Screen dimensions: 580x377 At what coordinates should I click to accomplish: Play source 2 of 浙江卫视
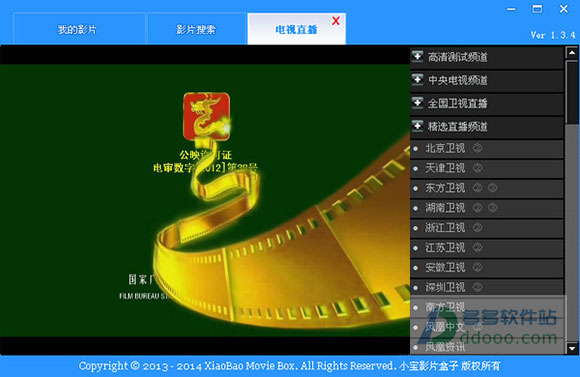[x=478, y=228]
